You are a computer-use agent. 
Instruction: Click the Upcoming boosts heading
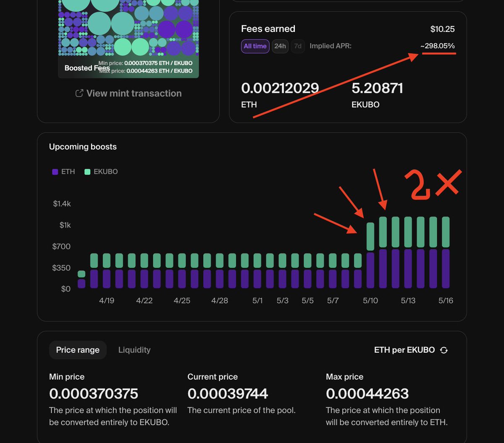(x=83, y=147)
